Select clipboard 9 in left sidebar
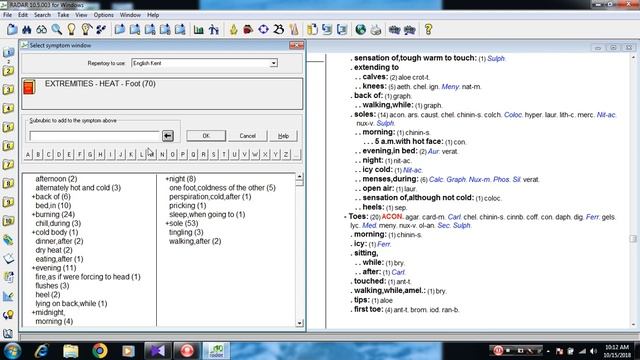Screen dimensions: 640x360 (9, 202)
